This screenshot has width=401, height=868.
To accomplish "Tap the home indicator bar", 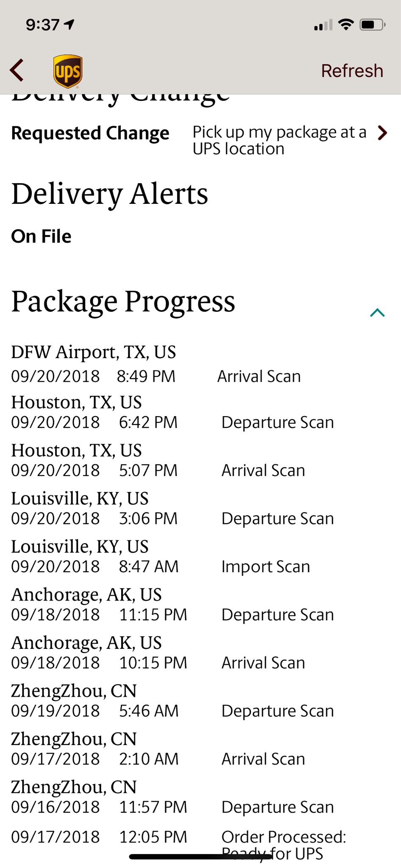I will click(200, 857).
